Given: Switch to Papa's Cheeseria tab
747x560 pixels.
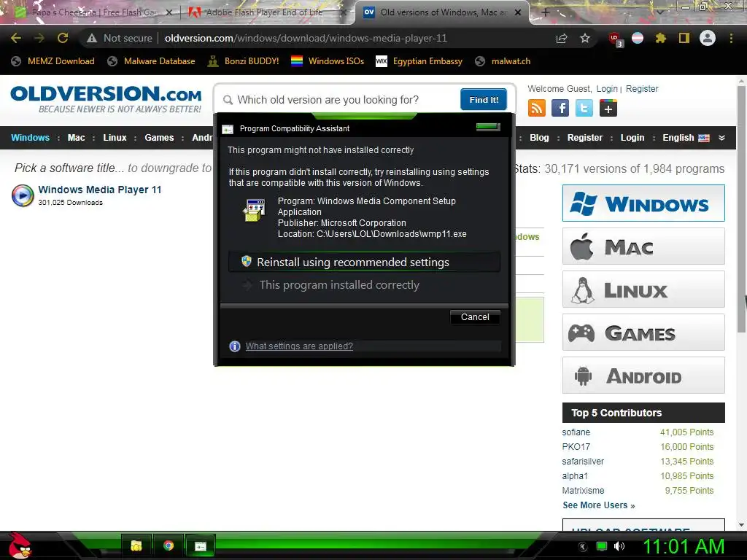Looking at the screenshot, I should coord(93,12).
